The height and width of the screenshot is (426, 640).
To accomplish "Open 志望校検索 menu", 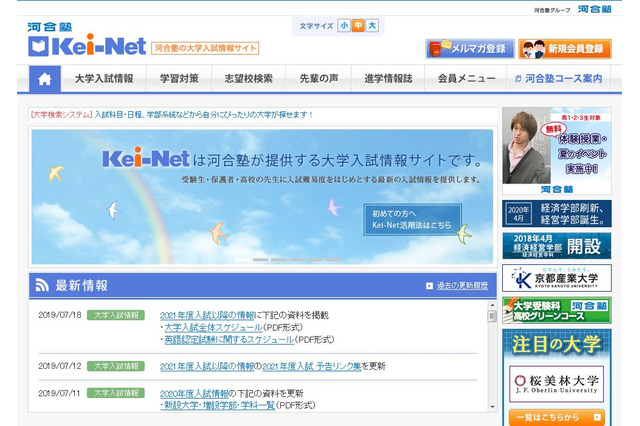I will [x=249, y=79].
